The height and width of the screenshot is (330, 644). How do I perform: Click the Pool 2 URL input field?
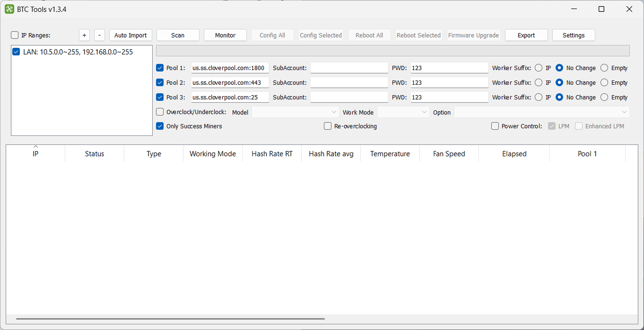[x=230, y=82]
